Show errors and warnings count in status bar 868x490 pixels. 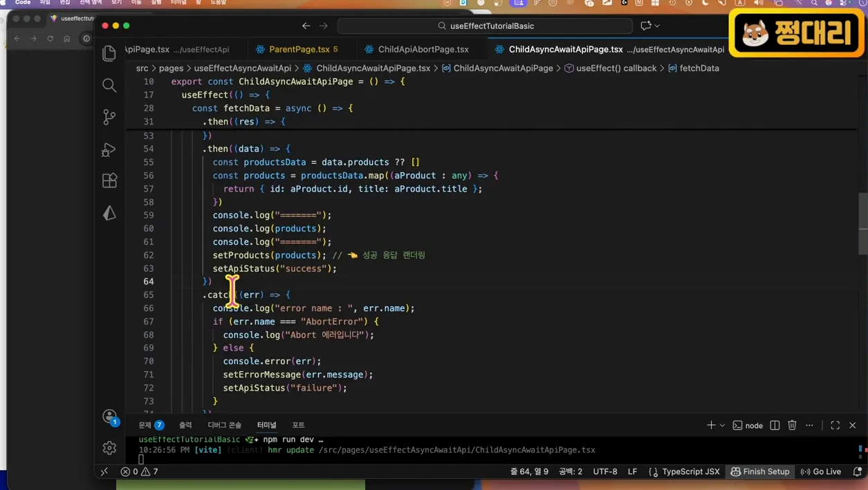point(139,471)
